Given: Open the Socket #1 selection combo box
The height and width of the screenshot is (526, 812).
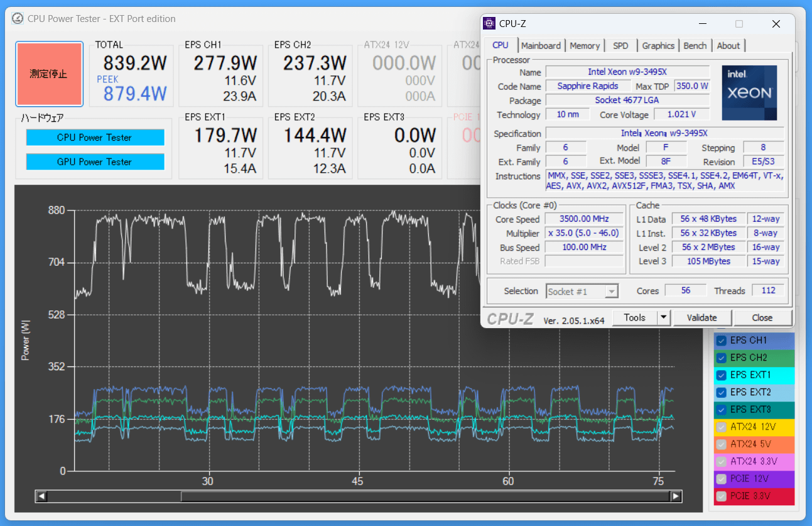Looking at the screenshot, I should 582,292.
